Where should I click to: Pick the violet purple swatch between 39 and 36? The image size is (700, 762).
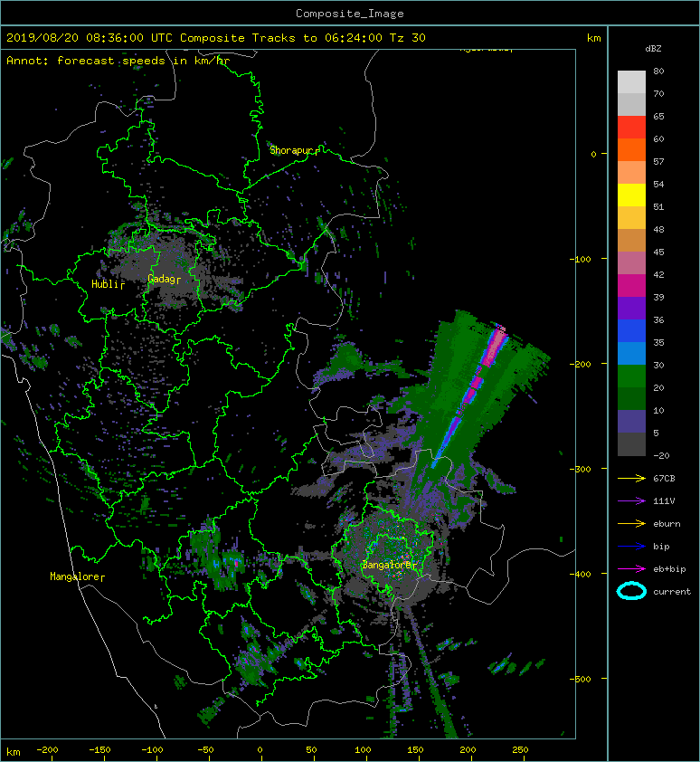[631, 308]
